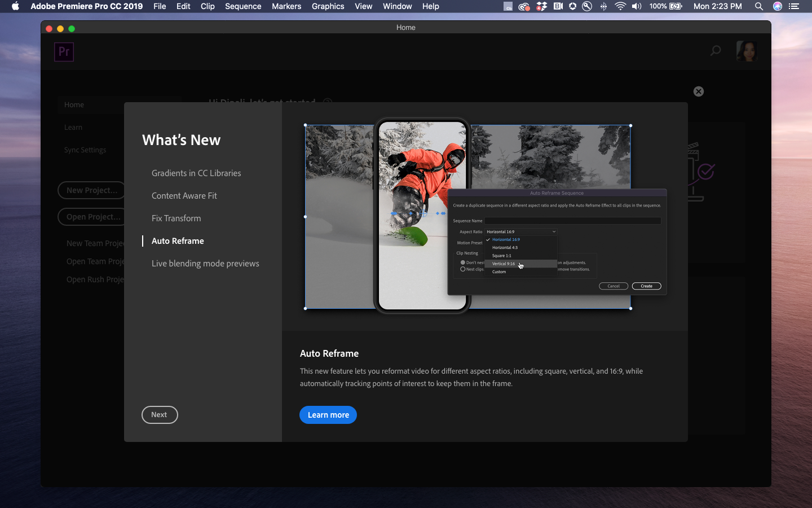The height and width of the screenshot is (508, 812).
Task: Open the Wi-Fi status icon
Action: (x=620, y=6)
